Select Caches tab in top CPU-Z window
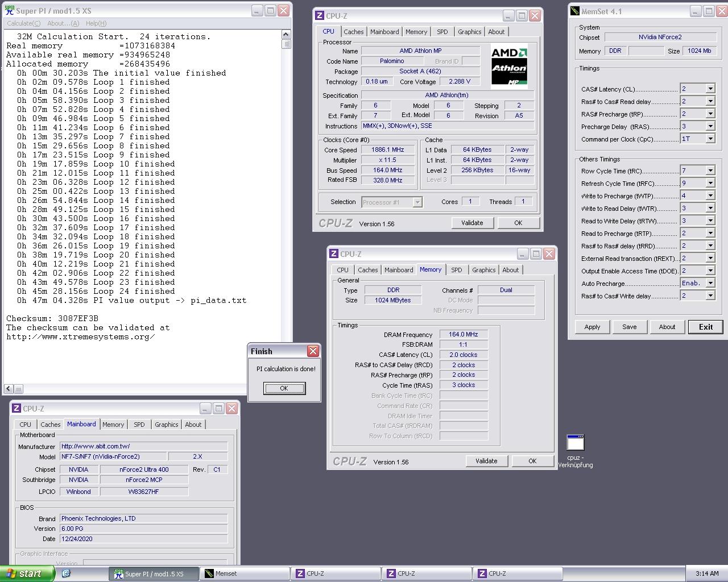 coord(353,32)
